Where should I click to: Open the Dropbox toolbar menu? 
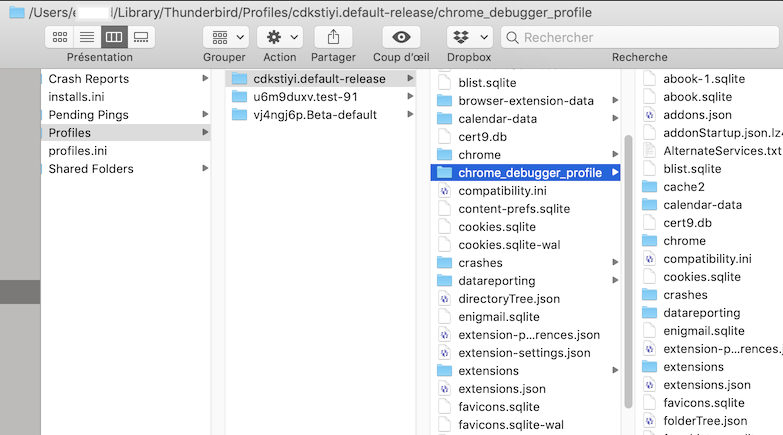click(468, 37)
